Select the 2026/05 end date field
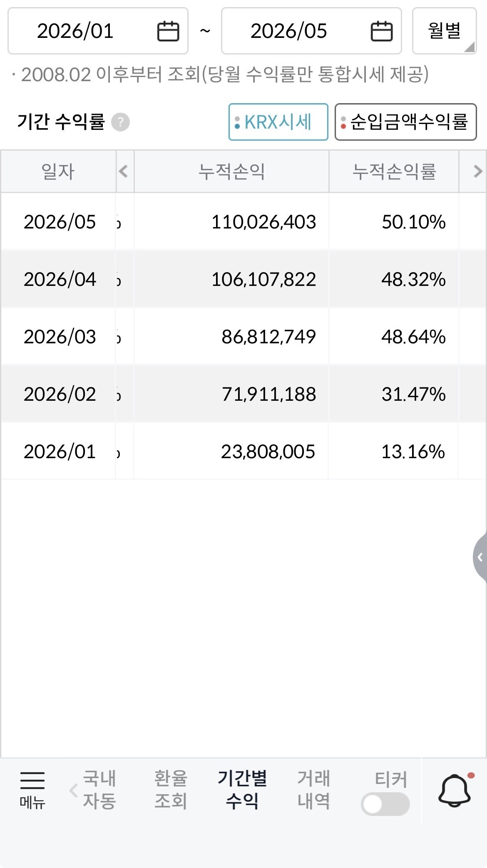487x868 pixels. tap(311, 31)
